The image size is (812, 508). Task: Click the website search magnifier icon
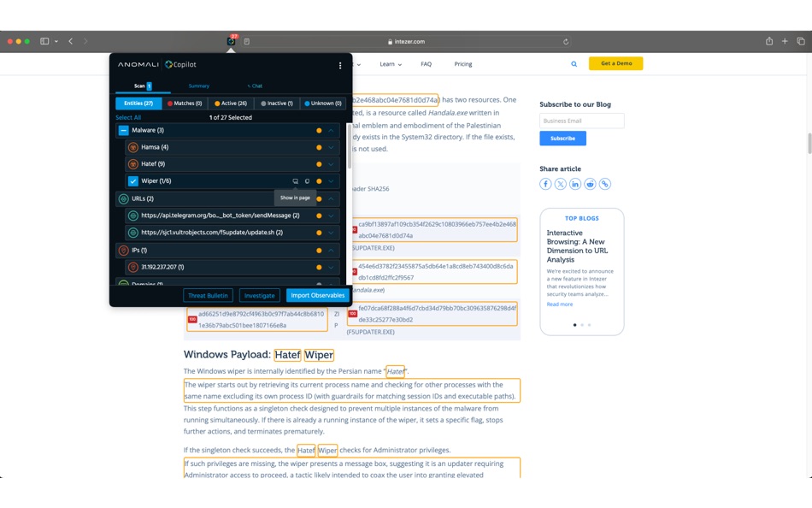[x=574, y=64]
